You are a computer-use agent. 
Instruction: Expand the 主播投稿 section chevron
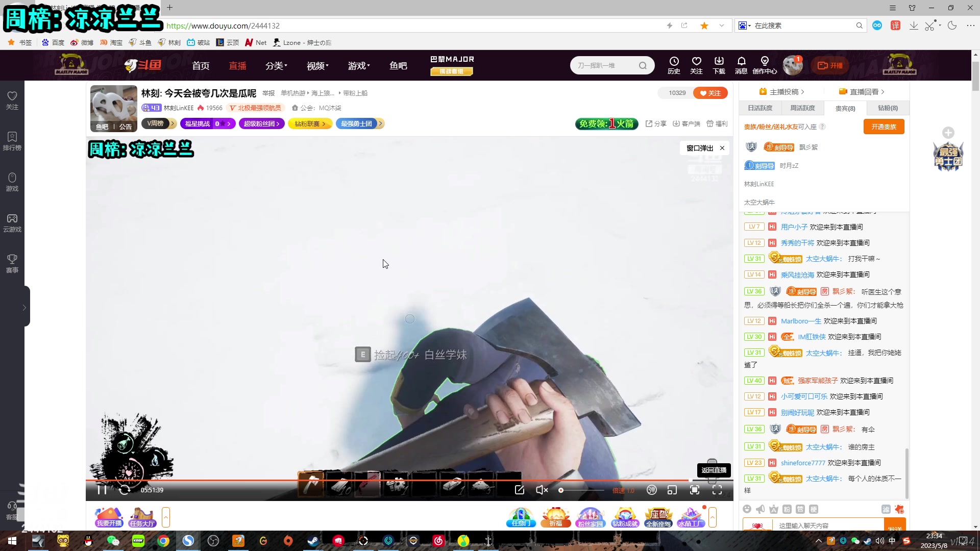click(803, 92)
